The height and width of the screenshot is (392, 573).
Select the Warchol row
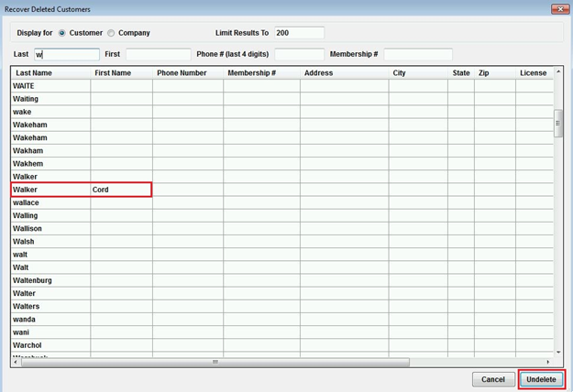click(282, 345)
